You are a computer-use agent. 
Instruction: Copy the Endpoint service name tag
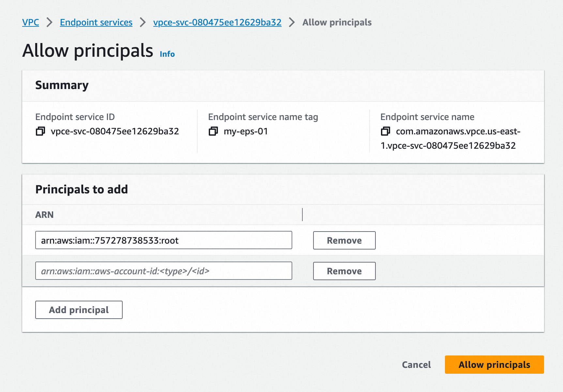pyautogui.click(x=213, y=131)
